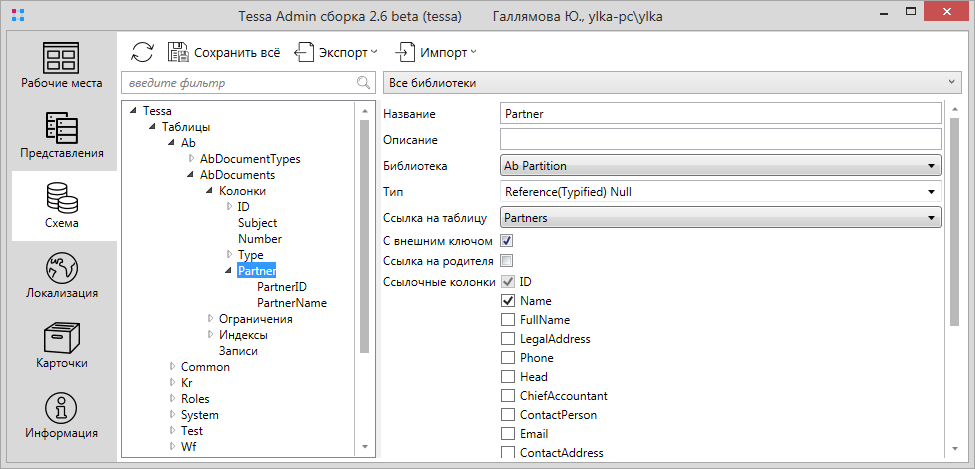This screenshot has height=469, width=975.
Task: Open the Экспорт menu
Action: click(x=335, y=52)
